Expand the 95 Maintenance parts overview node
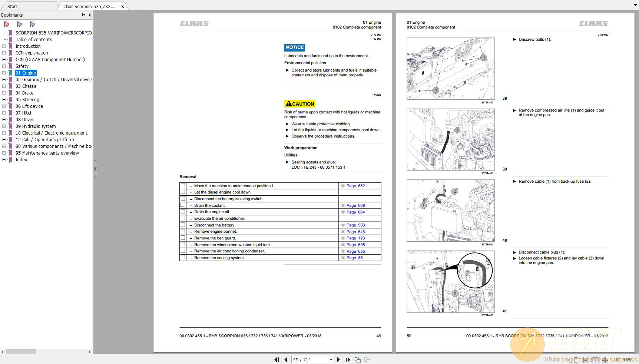 pyautogui.click(x=4, y=153)
